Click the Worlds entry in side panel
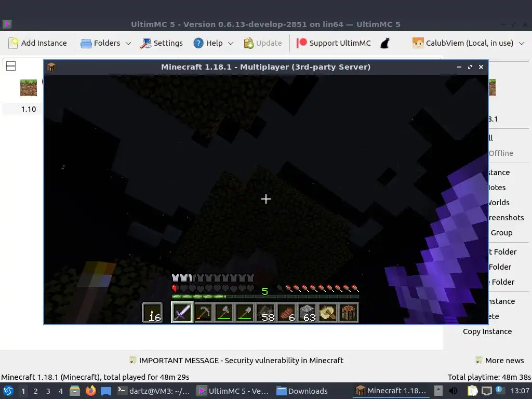This screenshot has width=532, height=399. [x=499, y=203]
